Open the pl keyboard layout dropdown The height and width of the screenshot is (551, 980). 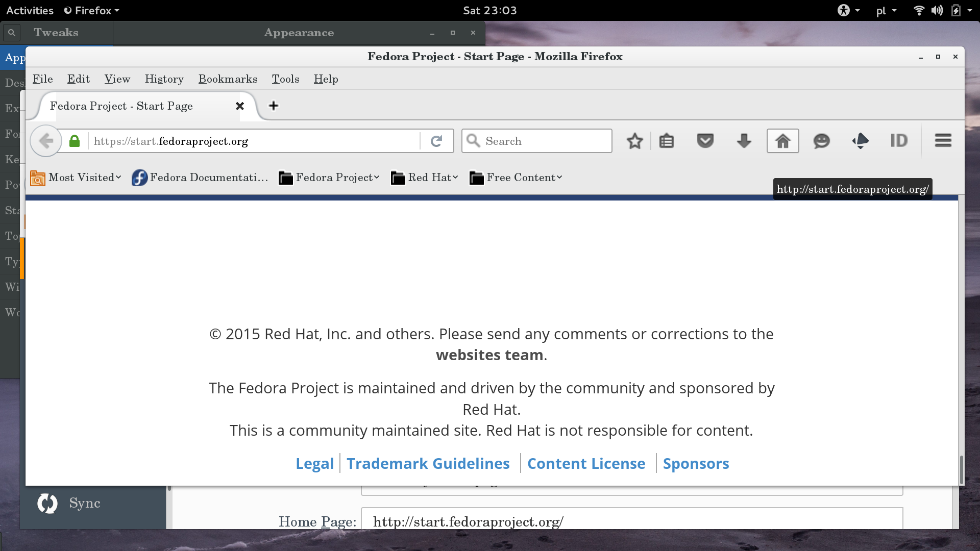coord(886,11)
